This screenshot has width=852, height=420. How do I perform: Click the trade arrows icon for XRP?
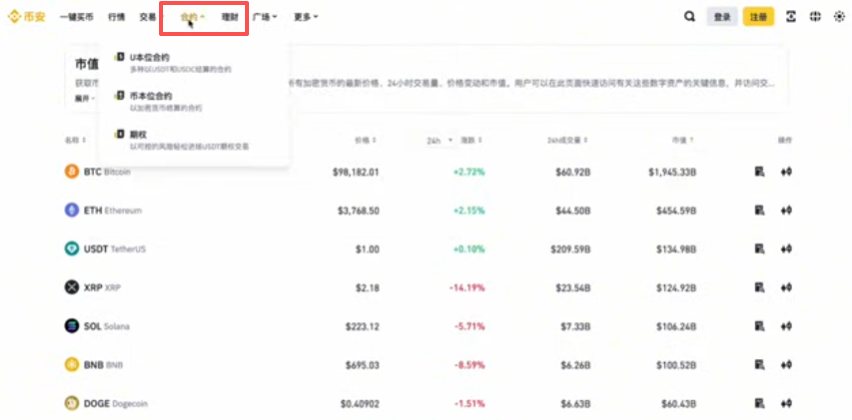[x=786, y=287]
